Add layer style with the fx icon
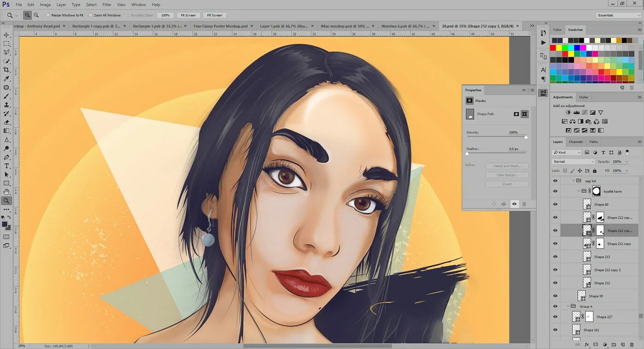The image size is (644, 349). [x=586, y=344]
